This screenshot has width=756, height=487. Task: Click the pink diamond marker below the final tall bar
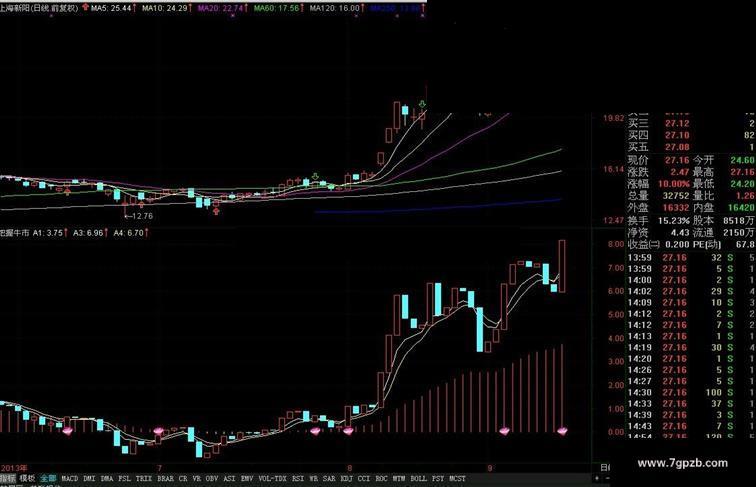click(x=562, y=431)
